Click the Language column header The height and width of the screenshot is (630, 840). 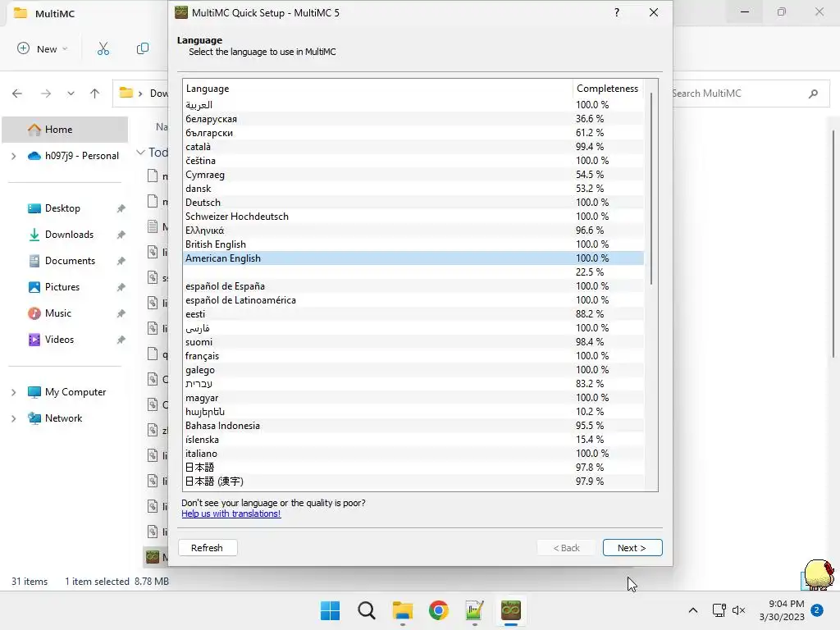click(377, 89)
